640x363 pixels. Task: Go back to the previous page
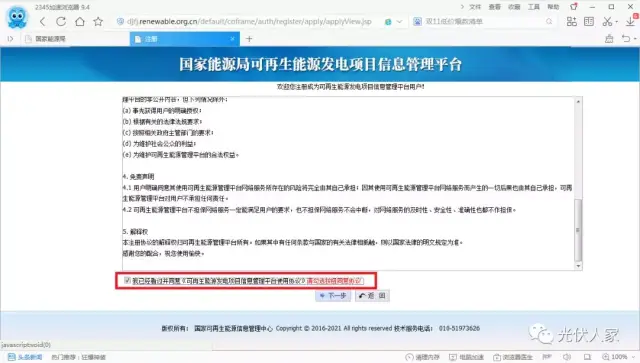click(x=42, y=22)
